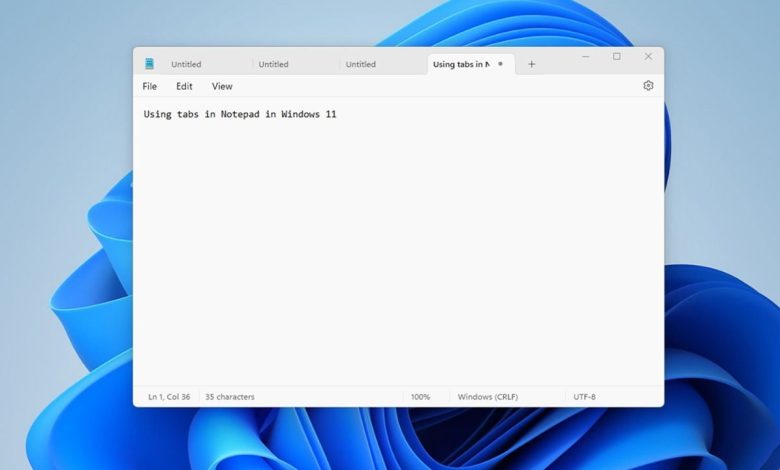
Task: Close the Notepad window
Action: click(648, 57)
